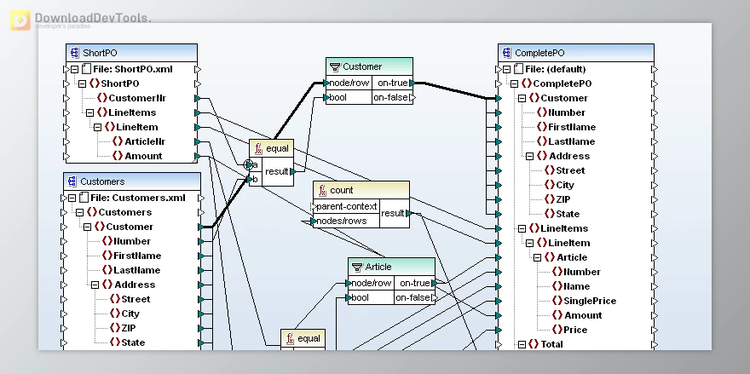Collapse the Article node in CompletePO
Screen dimensions: 750x374
click(x=537, y=257)
